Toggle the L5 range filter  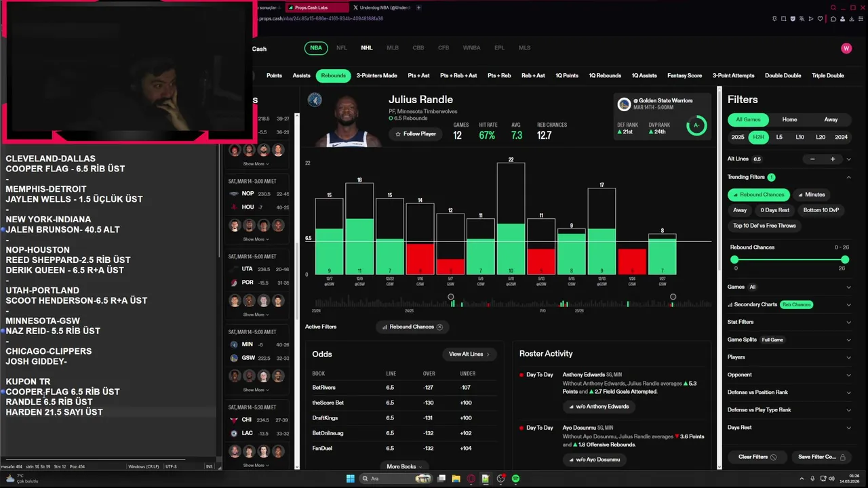pyautogui.click(x=779, y=137)
